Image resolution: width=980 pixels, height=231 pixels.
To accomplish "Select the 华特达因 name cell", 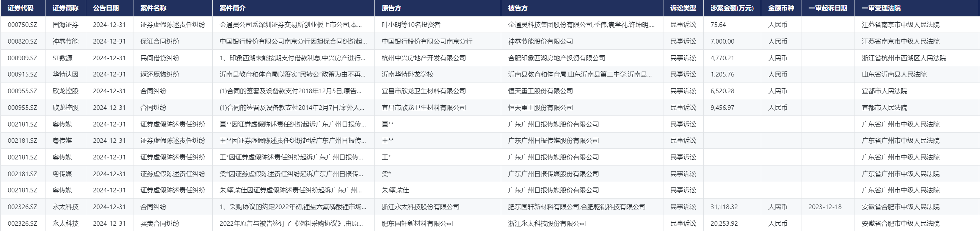I will [66, 75].
